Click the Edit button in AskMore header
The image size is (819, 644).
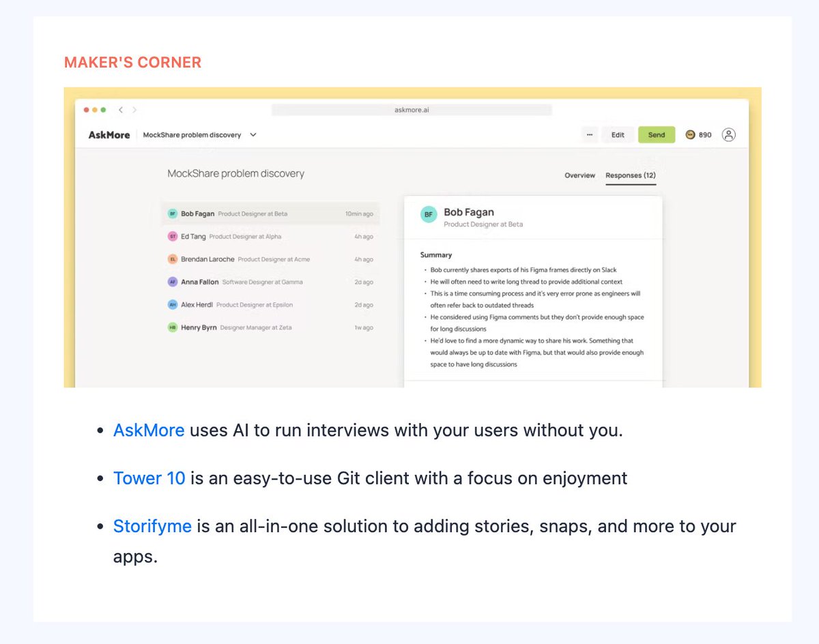pos(618,134)
